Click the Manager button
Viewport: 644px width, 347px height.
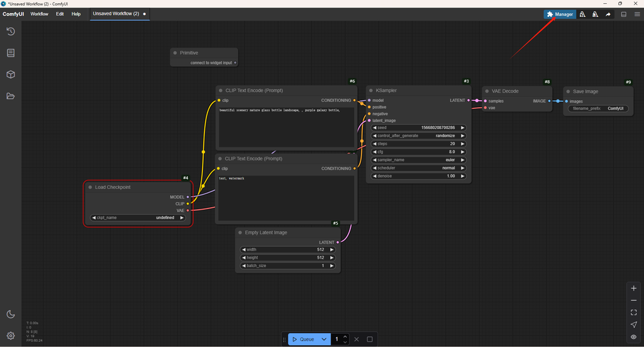(560, 14)
